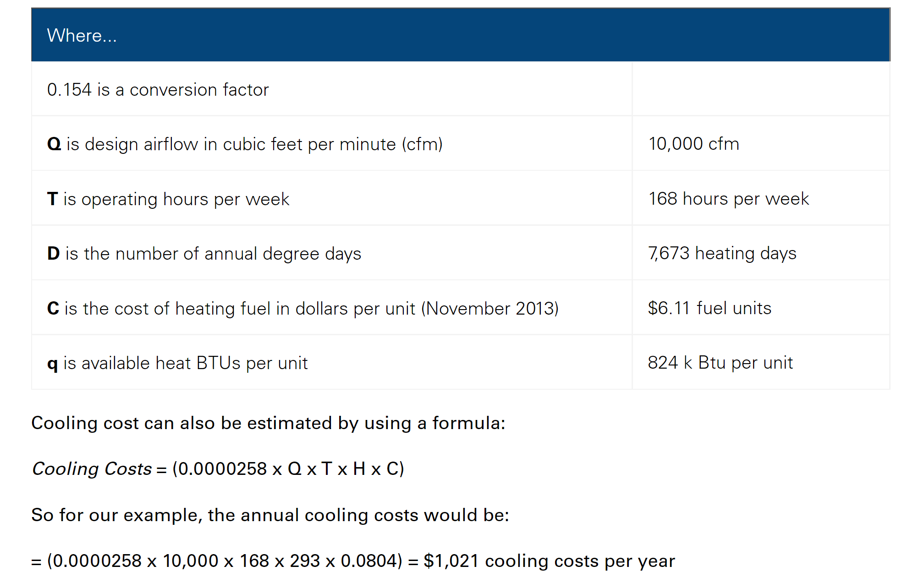Click the bold C variable label
The image size is (913, 588).
53,309
